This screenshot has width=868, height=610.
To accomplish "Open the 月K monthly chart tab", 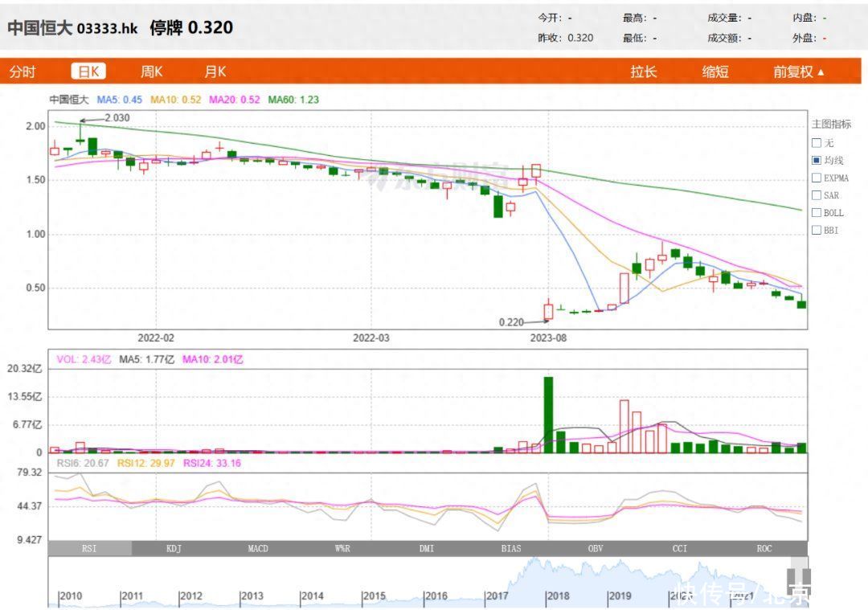I will click(215, 72).
